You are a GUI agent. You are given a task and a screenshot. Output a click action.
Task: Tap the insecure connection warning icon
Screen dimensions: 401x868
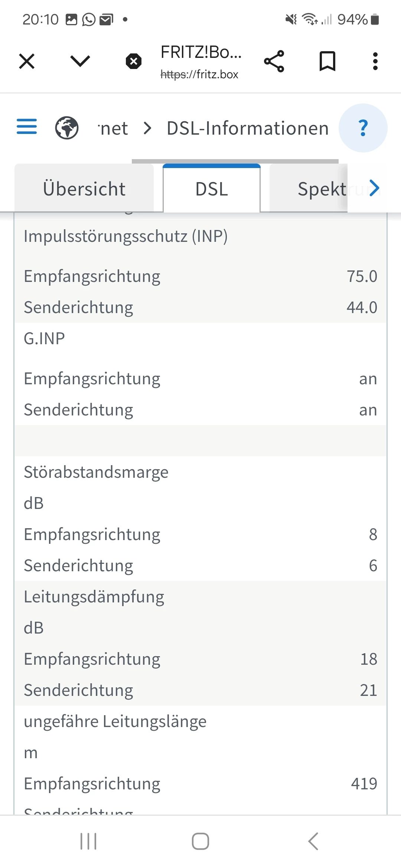[x=134, y=61]
